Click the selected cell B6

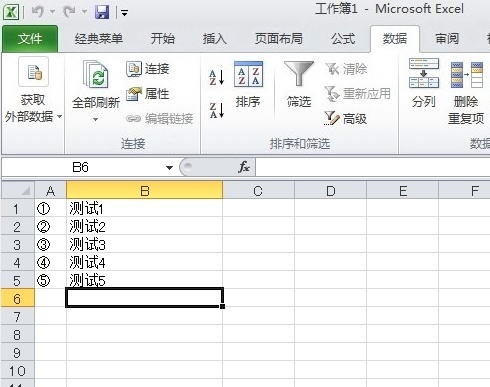pos(145,298)
